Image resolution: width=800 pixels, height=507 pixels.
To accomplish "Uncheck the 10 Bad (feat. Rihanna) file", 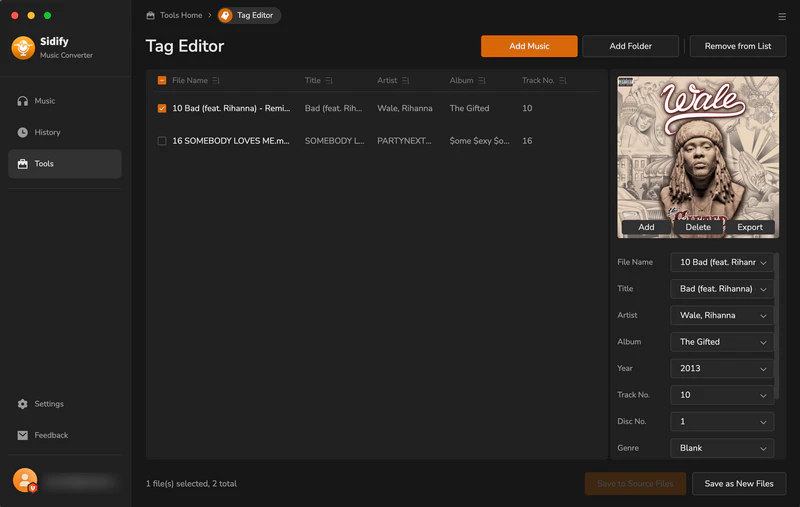I will 162,108.
